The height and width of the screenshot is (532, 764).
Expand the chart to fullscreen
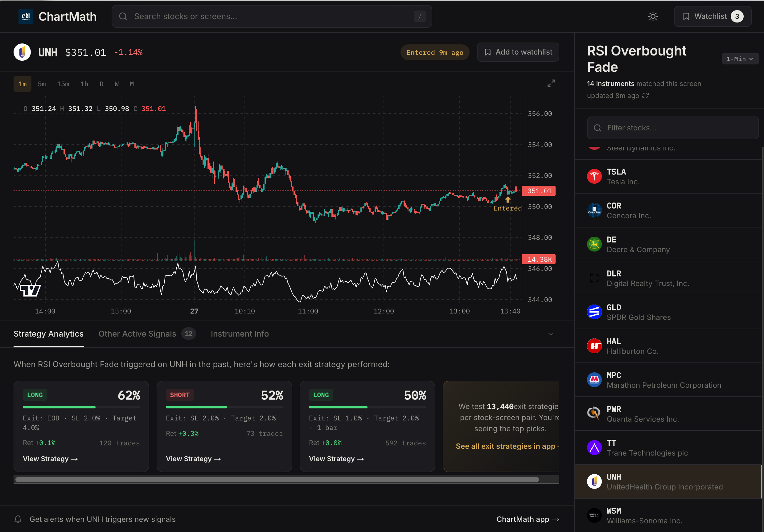[551, 84]
